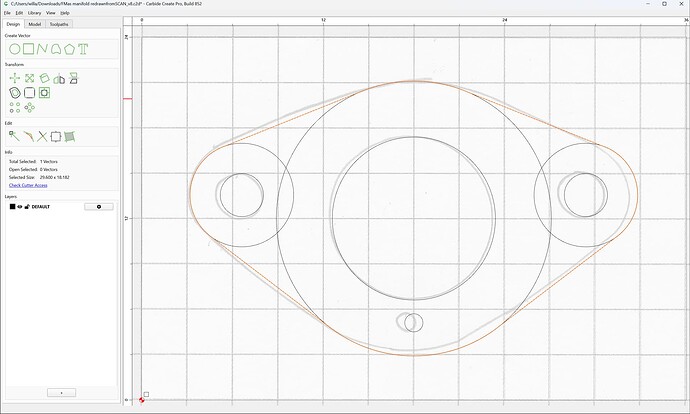Open the Offset Vectors tool

[x=15, y=93]
